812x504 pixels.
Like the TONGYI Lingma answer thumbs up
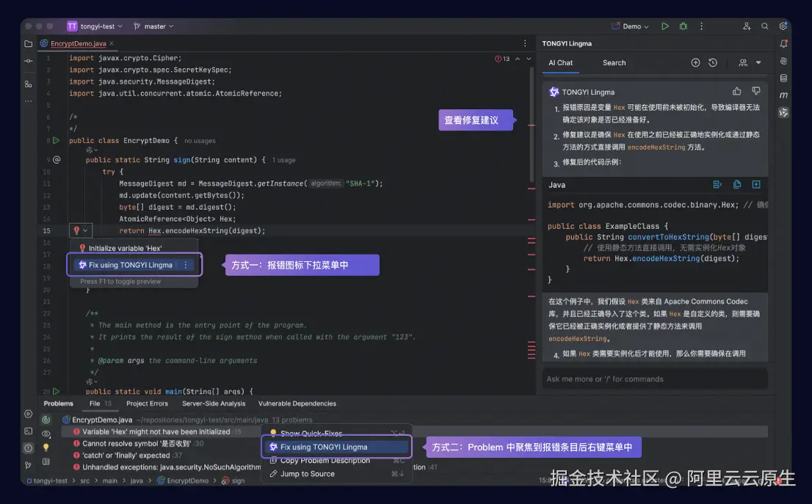tap(737, 92)
